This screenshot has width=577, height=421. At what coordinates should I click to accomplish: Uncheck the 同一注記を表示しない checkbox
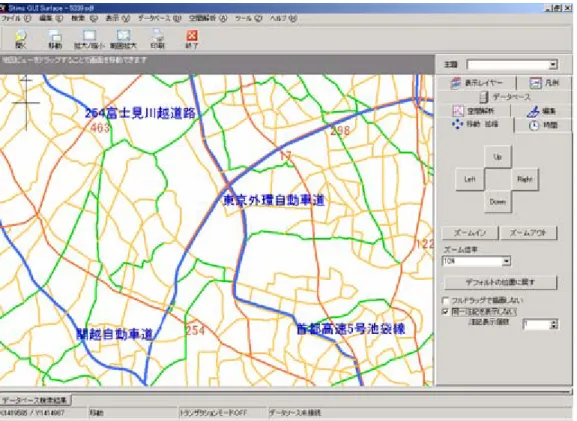(445, 312)
